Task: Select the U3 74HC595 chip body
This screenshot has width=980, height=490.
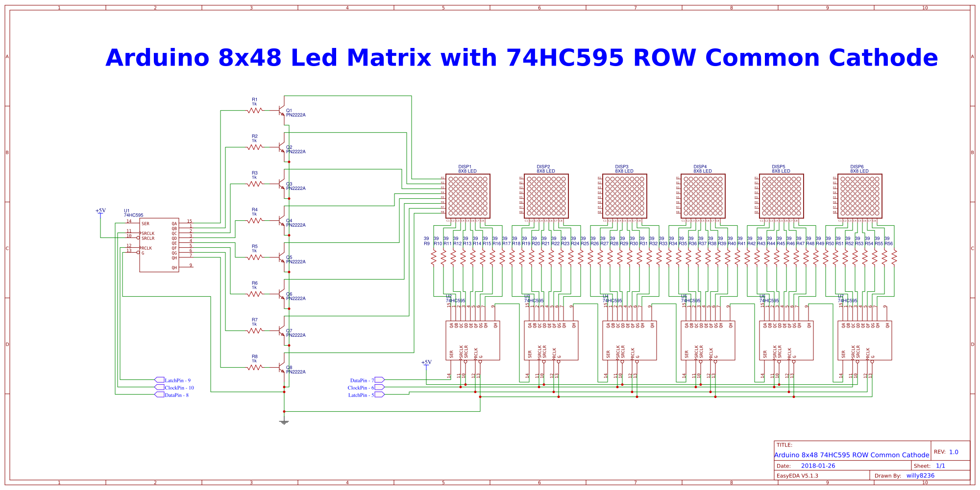Action: pos(551,341)
